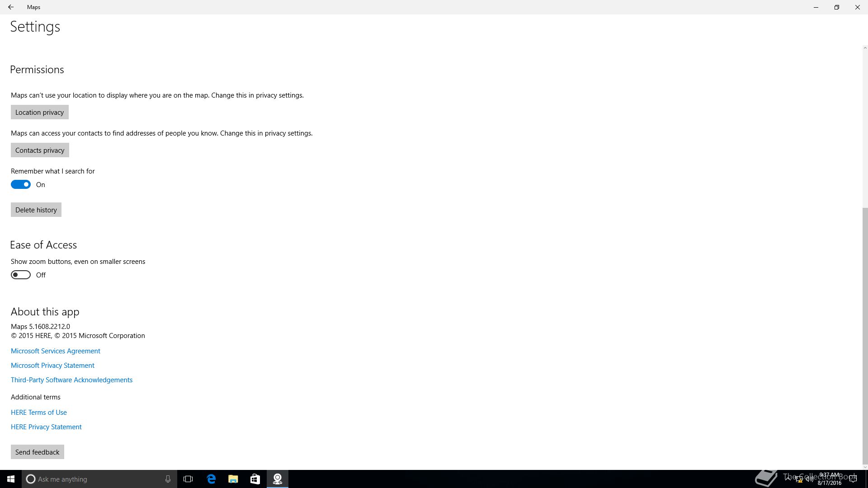
Task: Open HERE Terms of Use link
Action: click(x=39, y=412)
